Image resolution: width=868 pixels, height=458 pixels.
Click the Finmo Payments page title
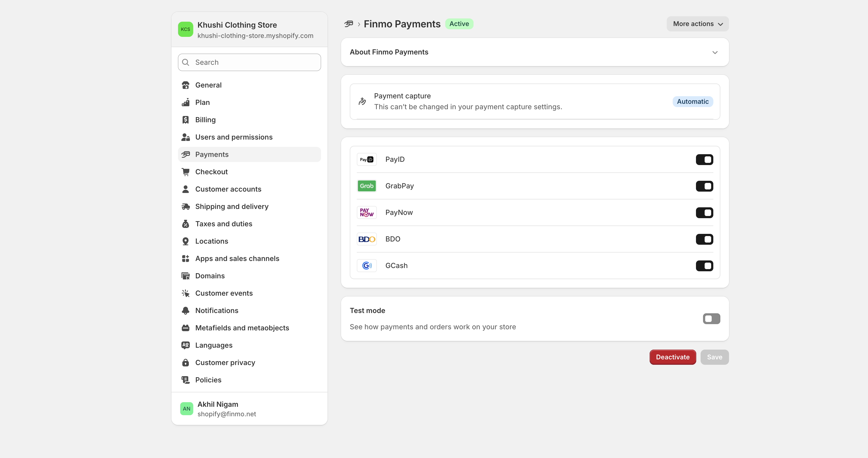click(402, 24)
